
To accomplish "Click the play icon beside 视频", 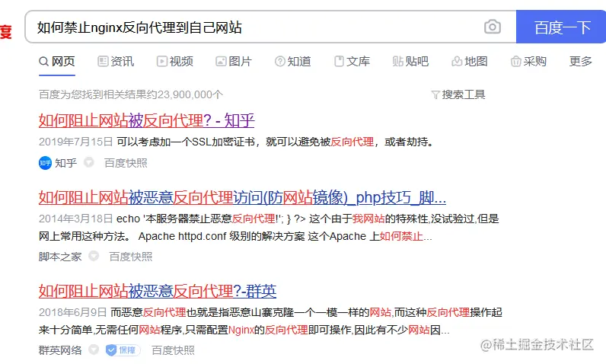I will (161, 61).
